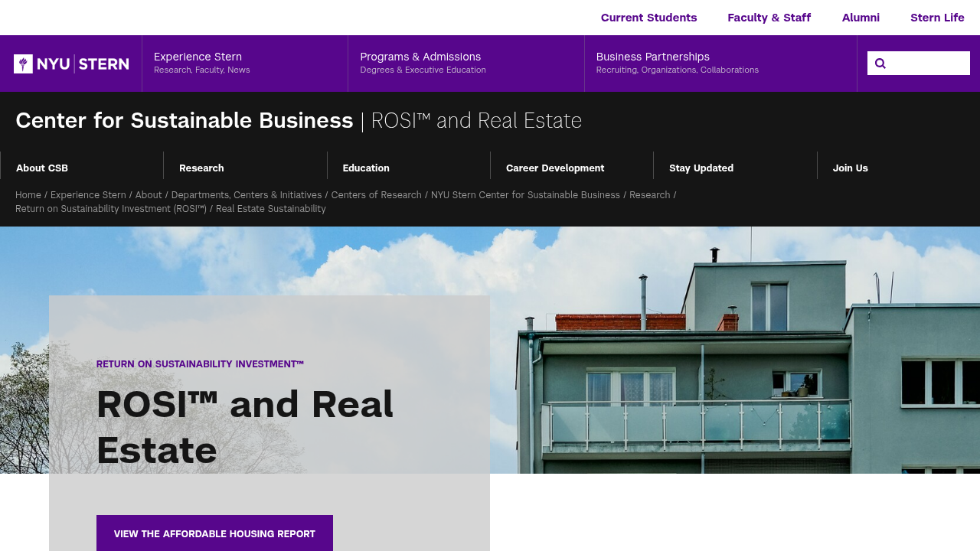This screenshot has width=980, height=551.
Task: Click Centers of Research breadcrumb
Action: (x=377, y=195)
